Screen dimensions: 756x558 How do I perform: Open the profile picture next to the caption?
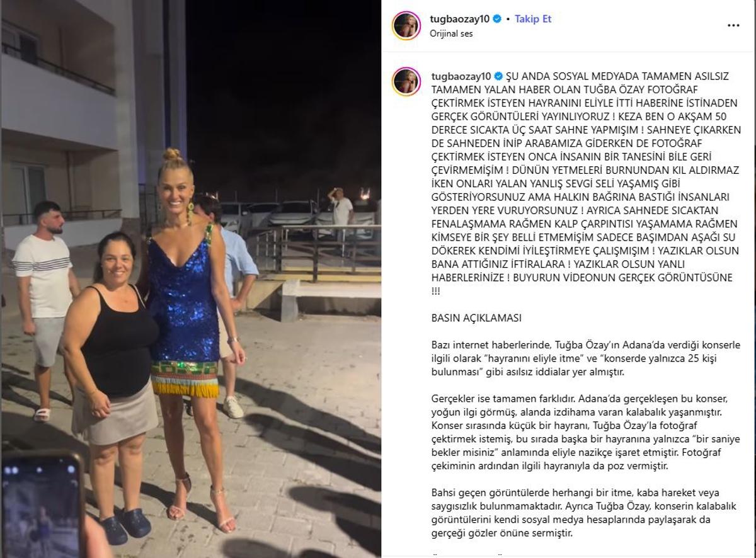coord(406,81)
